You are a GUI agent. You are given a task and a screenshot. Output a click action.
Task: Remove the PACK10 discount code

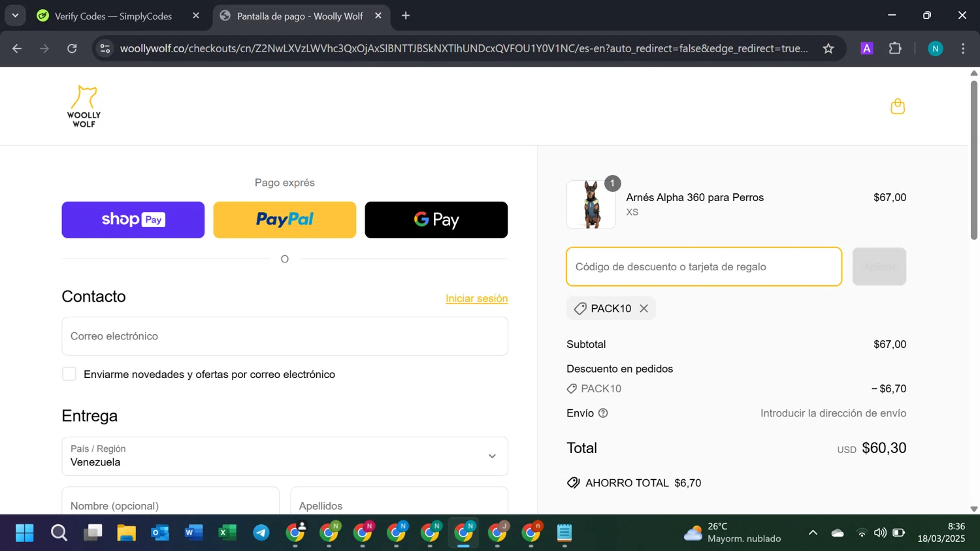click(644, 308)
